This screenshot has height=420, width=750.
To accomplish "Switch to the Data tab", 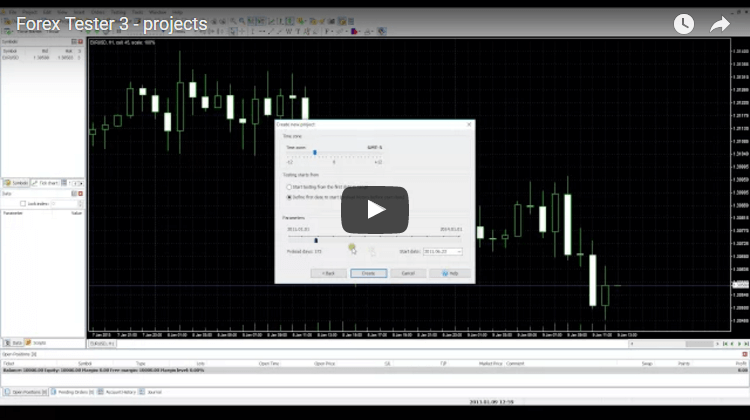I will 13,343.
